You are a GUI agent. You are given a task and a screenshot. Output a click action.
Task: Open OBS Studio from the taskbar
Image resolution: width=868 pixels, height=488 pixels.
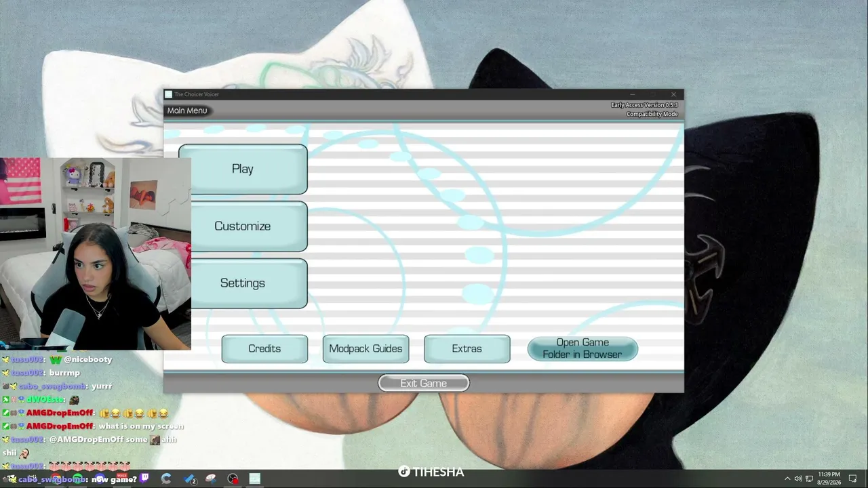click(x=233, y=479)
